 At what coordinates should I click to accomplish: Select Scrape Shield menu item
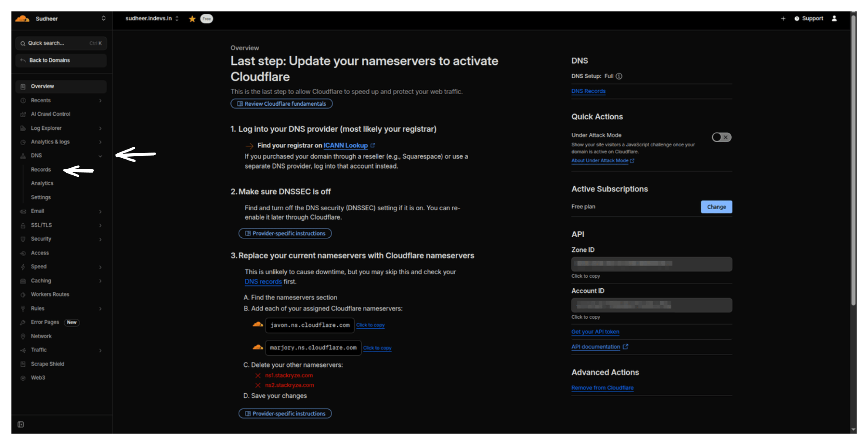click(x=48, y=364)
